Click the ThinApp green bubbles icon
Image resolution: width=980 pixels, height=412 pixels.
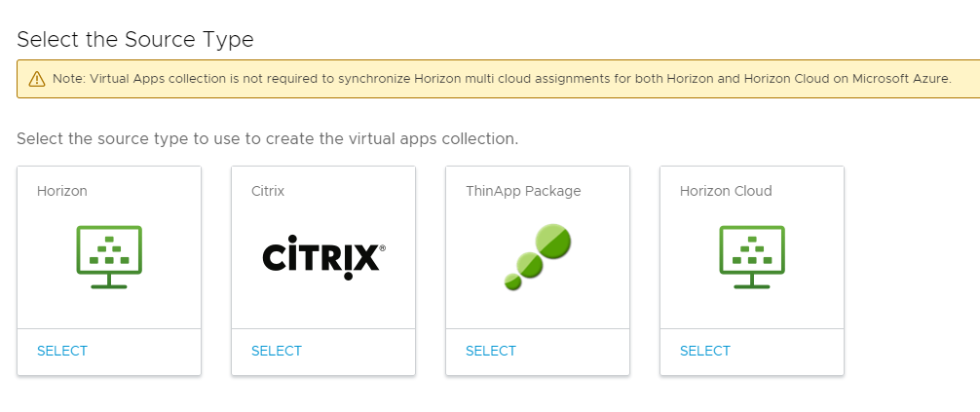coord(538,257)
